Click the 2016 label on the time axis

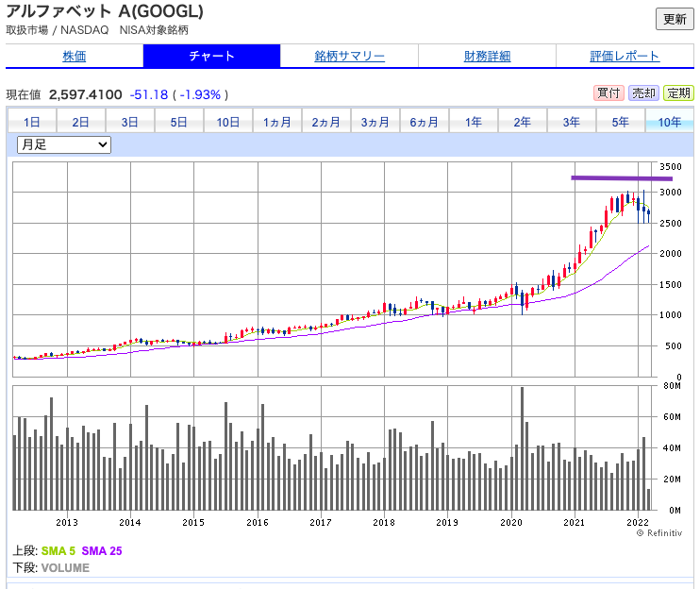click(x=258, y=523)
